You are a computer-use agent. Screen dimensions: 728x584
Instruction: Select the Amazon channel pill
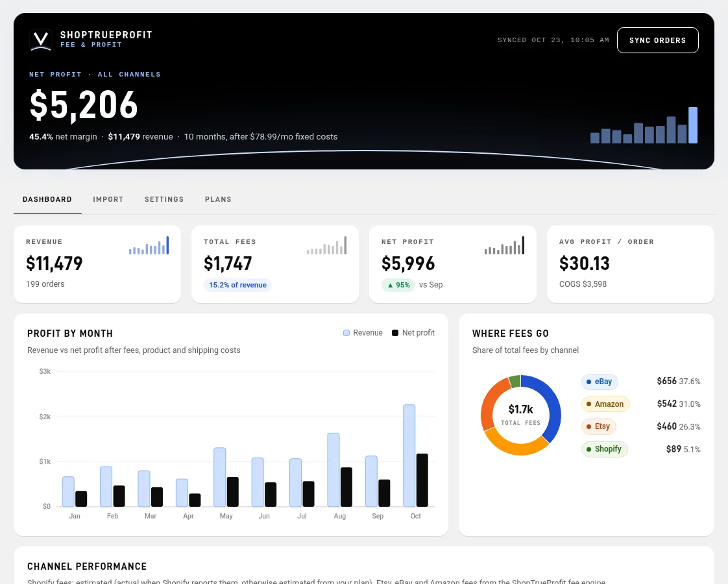pos(605,404)
